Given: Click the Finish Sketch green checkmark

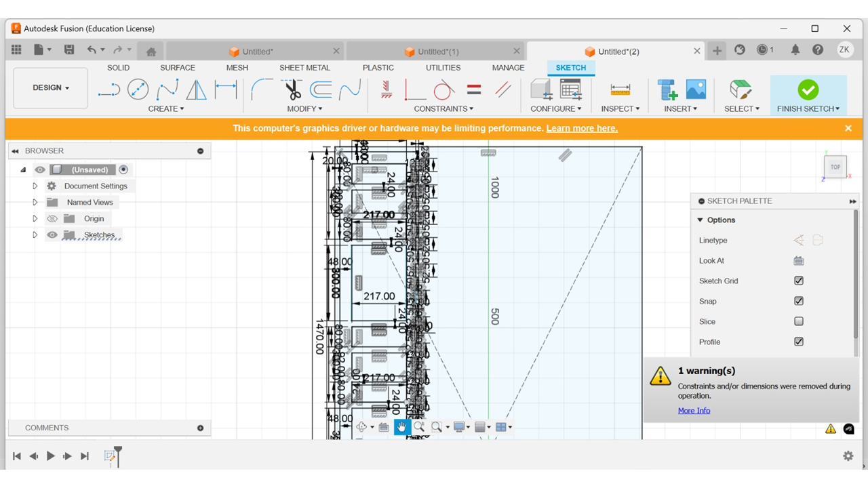Looking at the screenshot, I should click(x=808, y=89).
